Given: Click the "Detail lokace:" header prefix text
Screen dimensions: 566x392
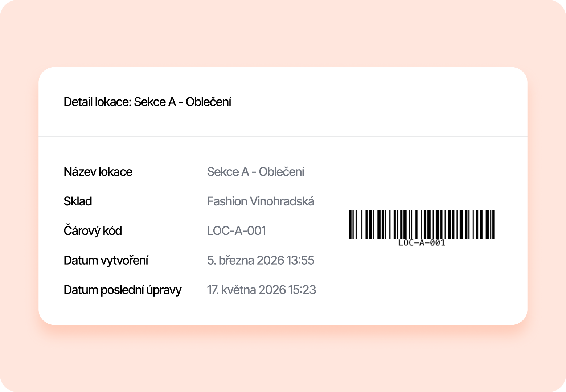Looking at the screenshot, I should pyautogui.click(x=97, y=102).
